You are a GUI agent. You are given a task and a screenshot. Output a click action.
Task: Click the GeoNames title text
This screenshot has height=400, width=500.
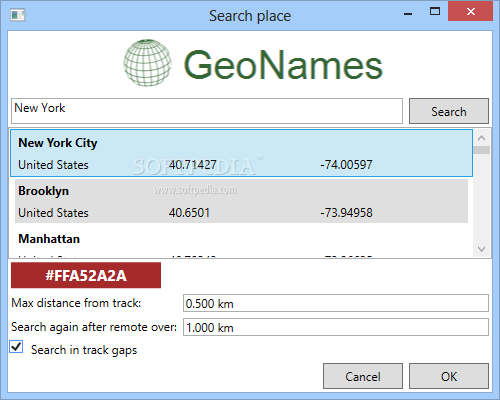coord(283,64)
